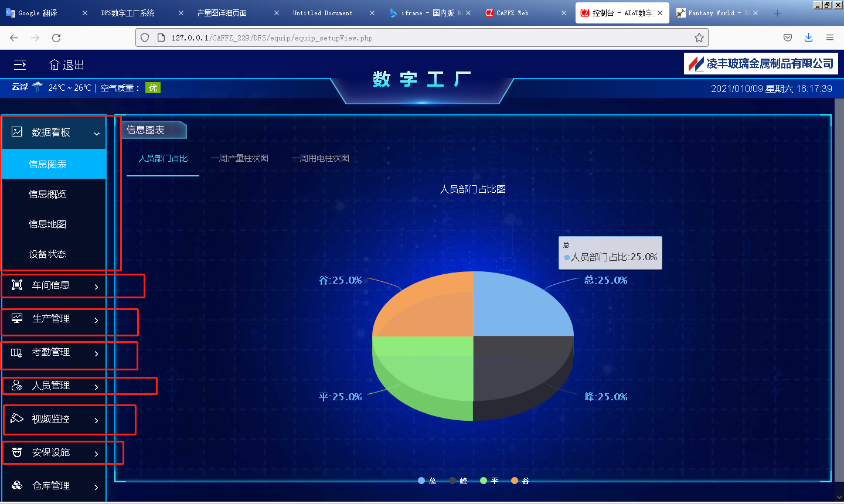The width and height of the screenshot is (844, 504).
Task: Click the 安保设施 security guard icon
Action: pos(16,452)
